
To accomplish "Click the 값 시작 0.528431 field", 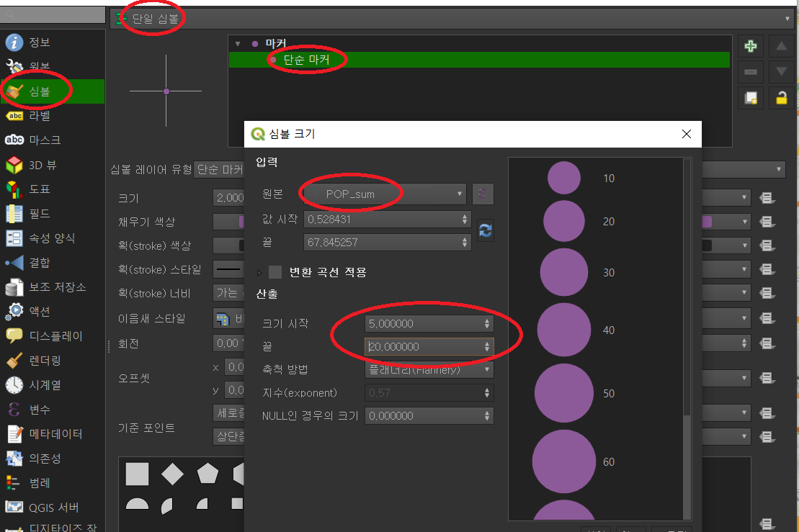I will click(x=388, y=220).
